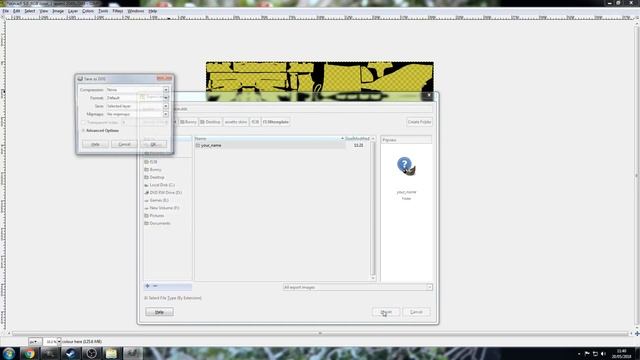Open the Save 'Selected layer' dropdown
640x360 pixels.
pos(137,106)
